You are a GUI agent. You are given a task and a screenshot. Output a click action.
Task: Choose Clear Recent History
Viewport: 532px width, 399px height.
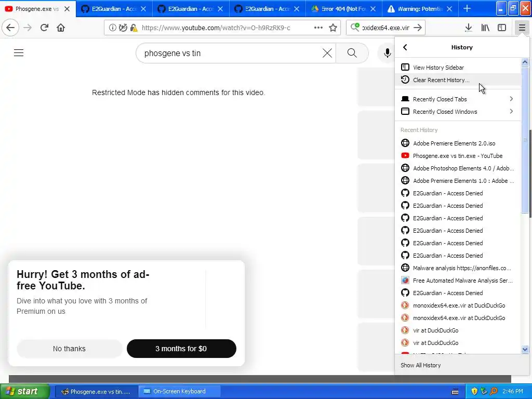click(457, 80)
